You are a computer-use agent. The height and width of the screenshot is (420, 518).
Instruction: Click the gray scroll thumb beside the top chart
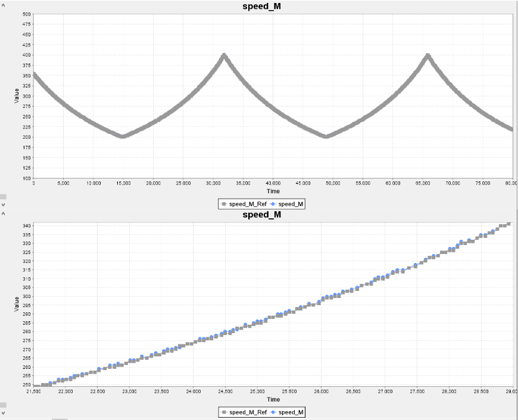(x=3, y=197)
